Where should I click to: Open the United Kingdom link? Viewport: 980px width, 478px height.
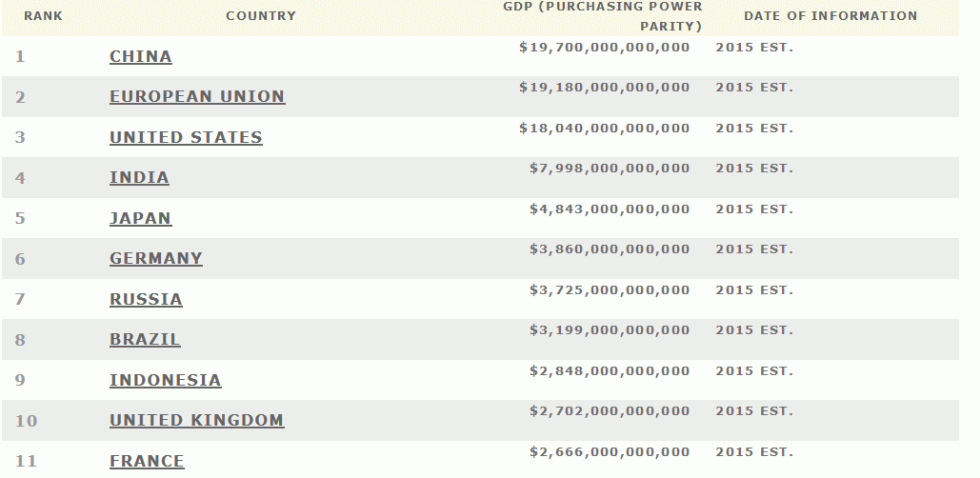click(x=196, y=420)
